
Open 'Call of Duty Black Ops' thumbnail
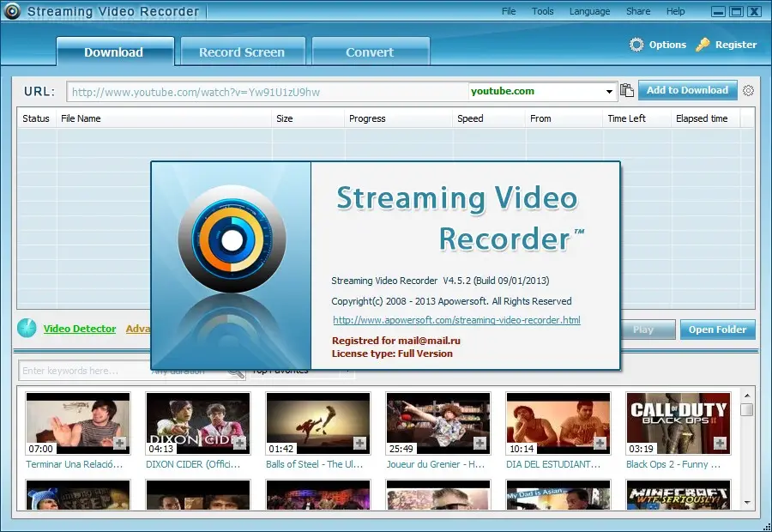[679, 423]
